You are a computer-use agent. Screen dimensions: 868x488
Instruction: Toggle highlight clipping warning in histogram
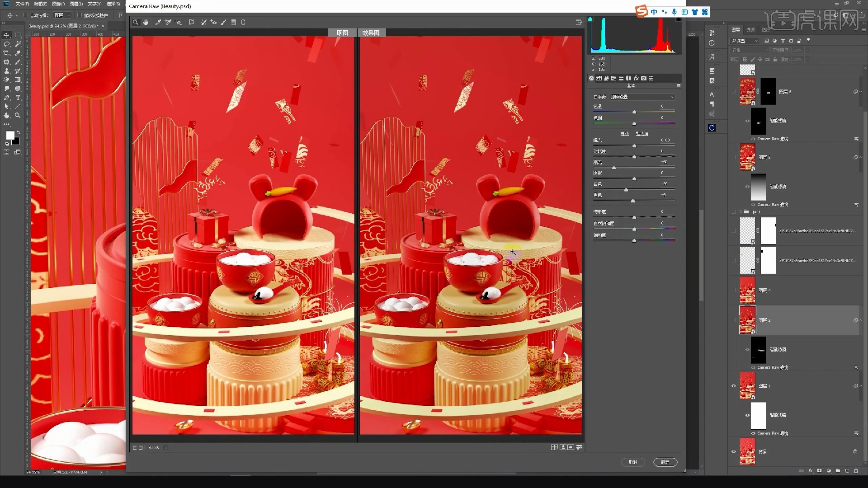point(678,19)
